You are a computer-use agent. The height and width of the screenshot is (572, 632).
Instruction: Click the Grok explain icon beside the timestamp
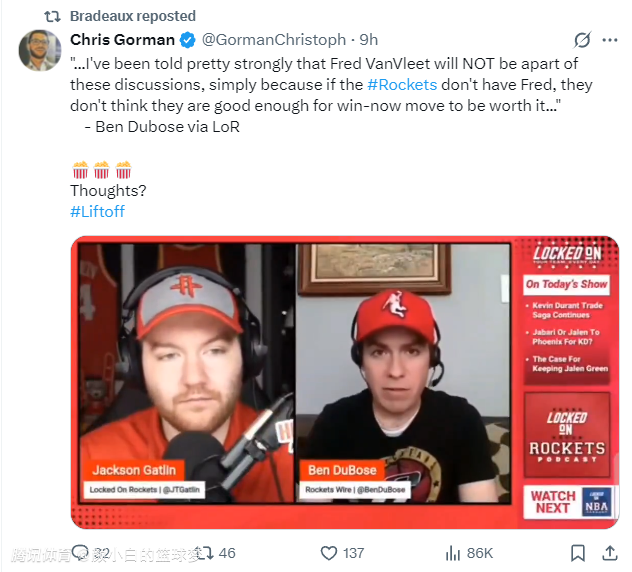[582, 40]
